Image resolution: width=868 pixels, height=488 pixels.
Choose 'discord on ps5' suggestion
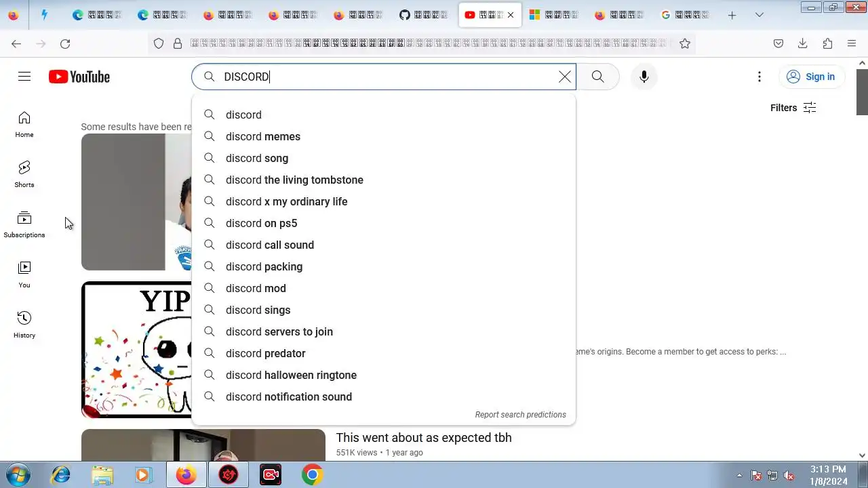tap(384, 223)
